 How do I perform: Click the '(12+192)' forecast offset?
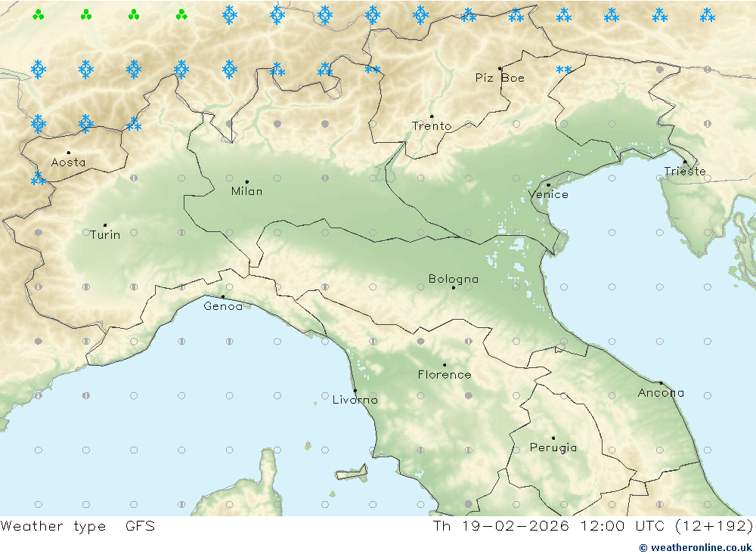pyautogui.click(x=714, y=526)
